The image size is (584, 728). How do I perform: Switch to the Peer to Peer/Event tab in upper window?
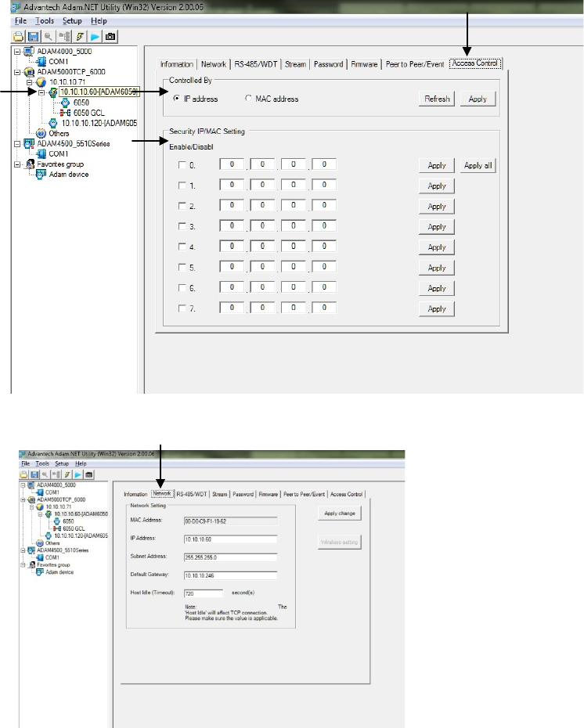415,64
